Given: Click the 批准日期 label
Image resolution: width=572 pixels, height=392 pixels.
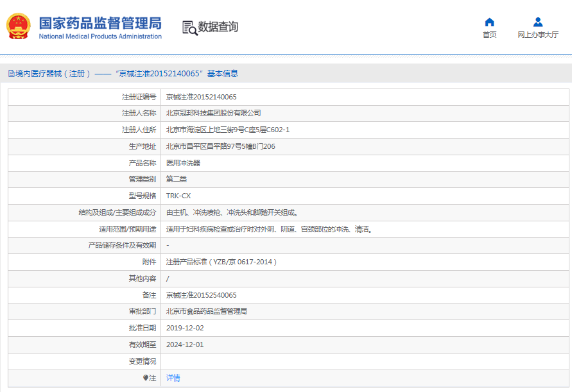Looking at the screenshot, I should [x=143, y=328].
